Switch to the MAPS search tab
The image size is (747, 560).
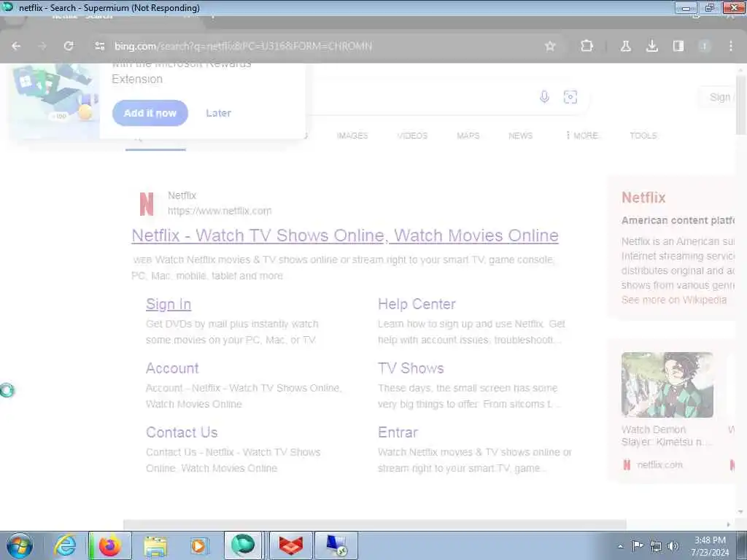click(468, 136)
